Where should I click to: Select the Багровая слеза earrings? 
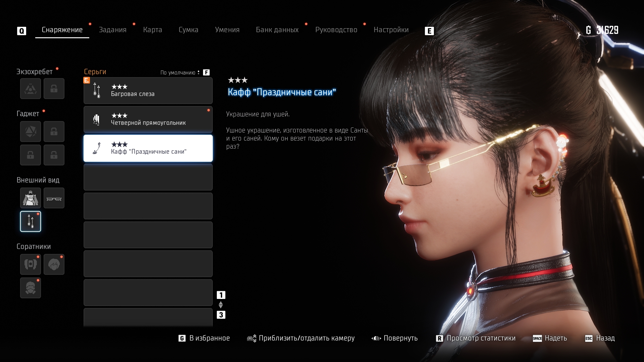[148, 91]
